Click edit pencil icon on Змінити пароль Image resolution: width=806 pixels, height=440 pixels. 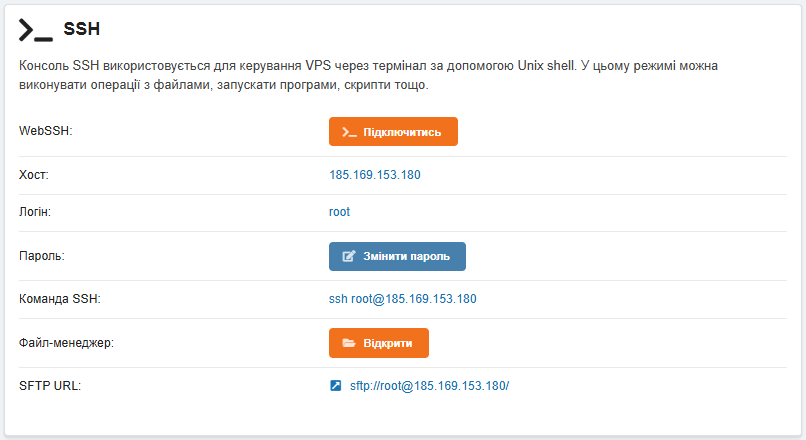(x=349, y=256)
